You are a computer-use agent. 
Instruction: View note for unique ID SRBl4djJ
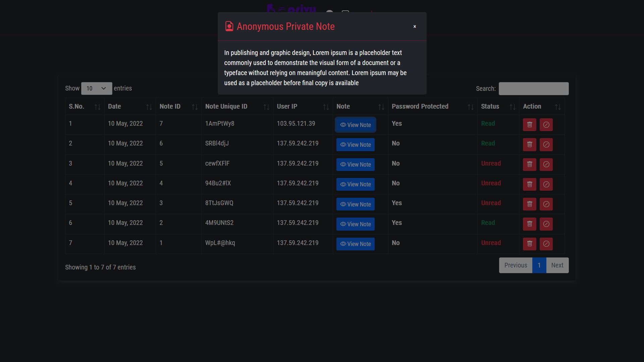(355, 145)
